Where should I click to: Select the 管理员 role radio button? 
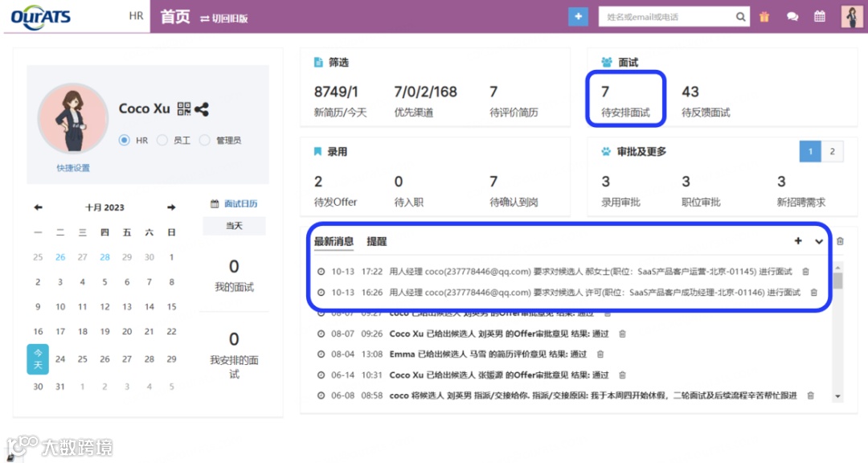[x=204, y=140]
